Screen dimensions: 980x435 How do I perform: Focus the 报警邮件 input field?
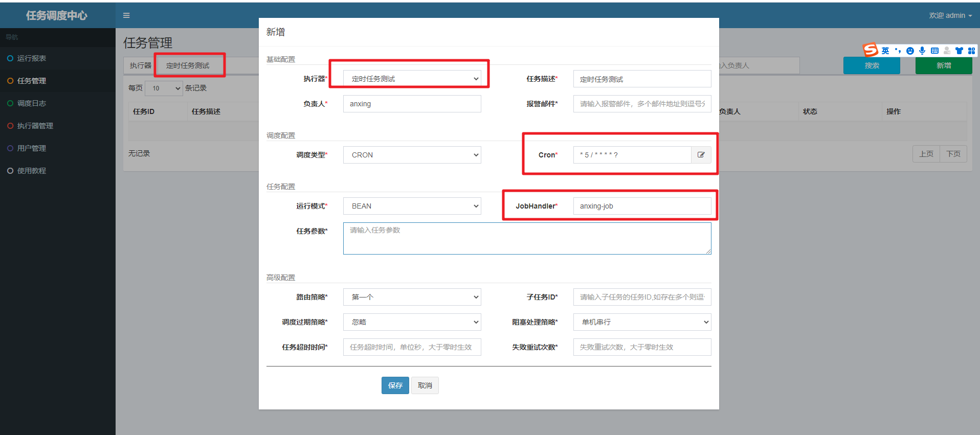point(642,104)
